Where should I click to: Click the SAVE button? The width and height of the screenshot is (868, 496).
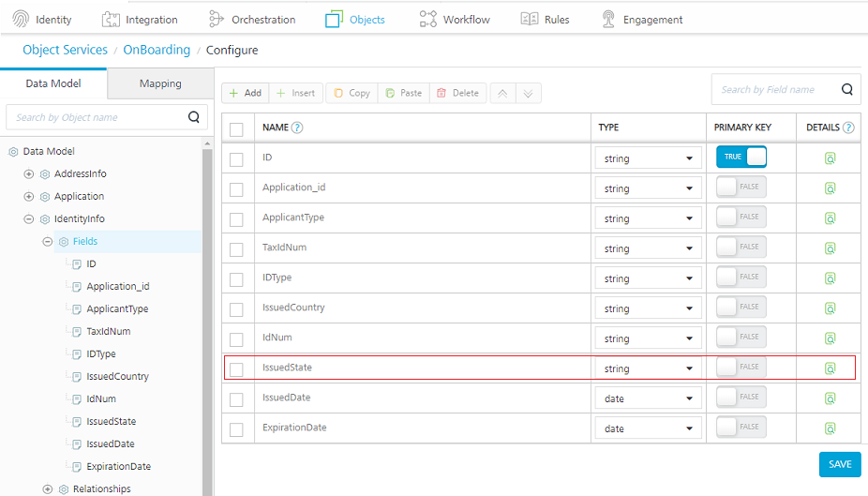[839, 464]
